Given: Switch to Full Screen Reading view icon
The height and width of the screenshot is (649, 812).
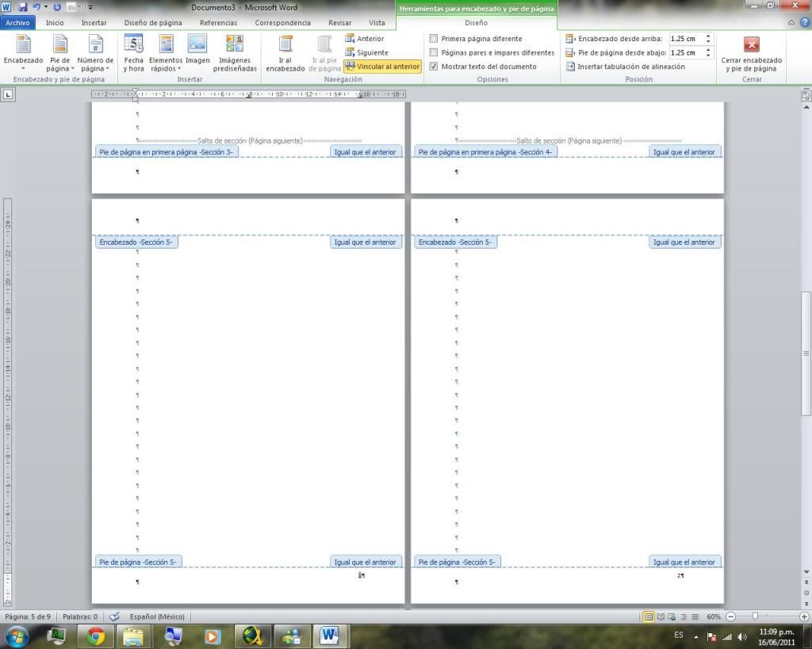Looking at the screenshot, I should 661,617.
